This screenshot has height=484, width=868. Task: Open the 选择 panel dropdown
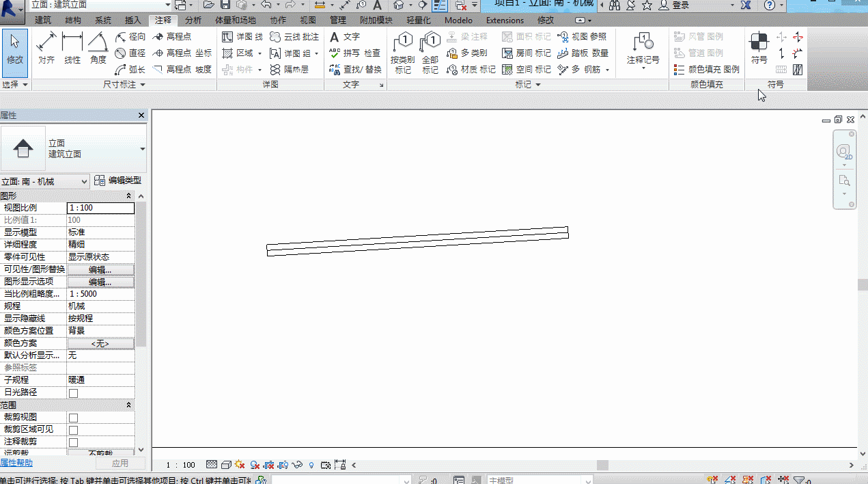(15, 85)
